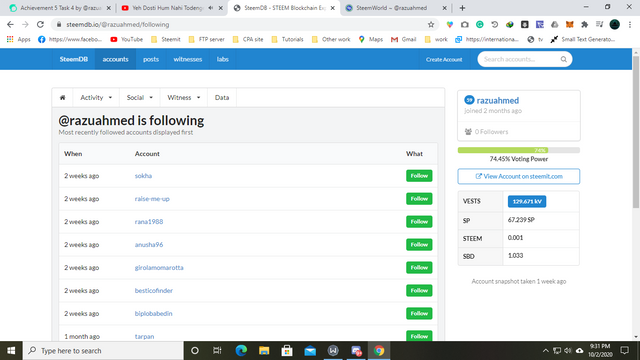Image resolution: width=640 pixels, height=360 pixels.
Task: Open the Apps grid bookmark
Action: tap(18, 39)
